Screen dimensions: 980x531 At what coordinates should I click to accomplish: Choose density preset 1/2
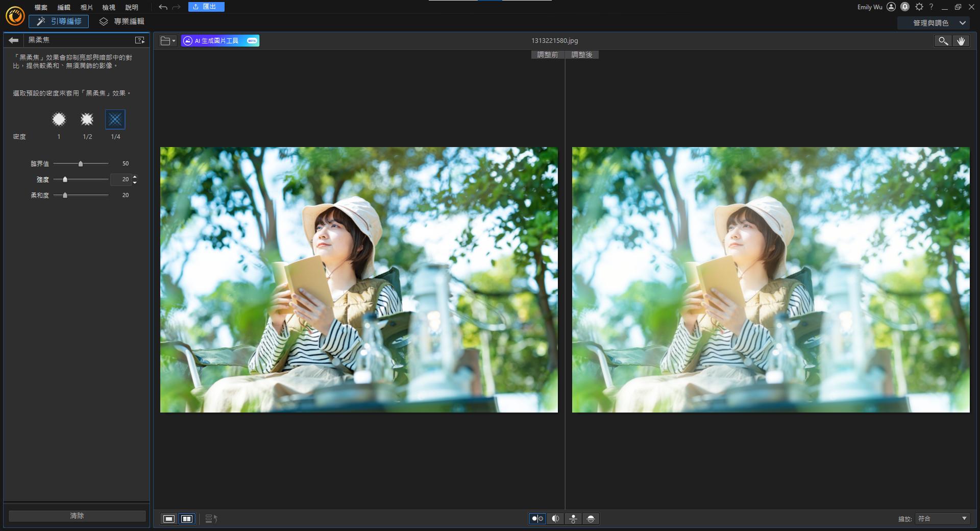(x=87, y=119)
